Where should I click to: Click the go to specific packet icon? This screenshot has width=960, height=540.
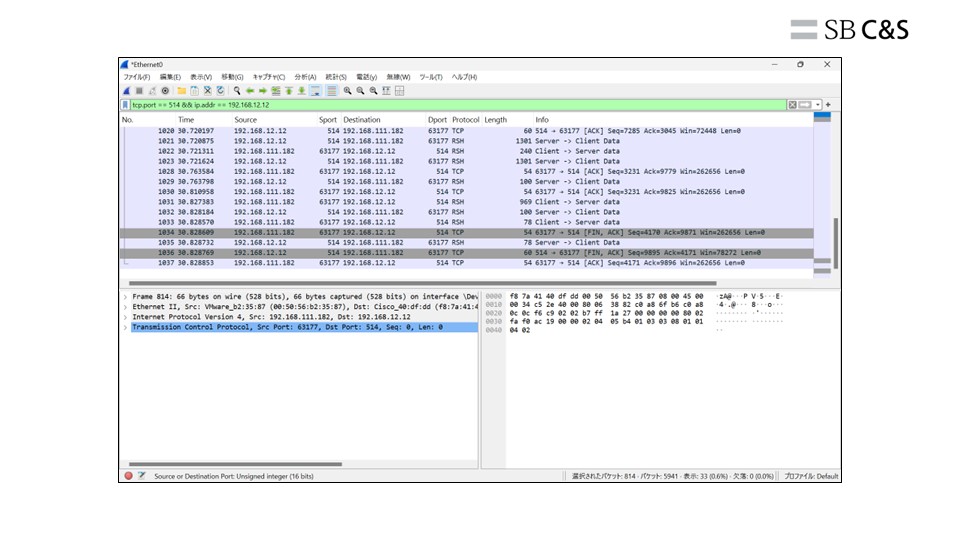pos(276,91)
